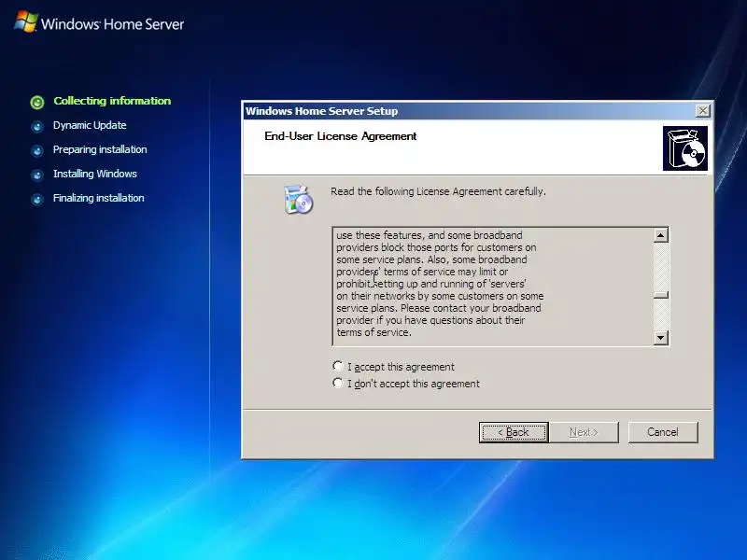Click the "use these features, and some broadband" line
The image size is (747, 560).
(430, 235)
